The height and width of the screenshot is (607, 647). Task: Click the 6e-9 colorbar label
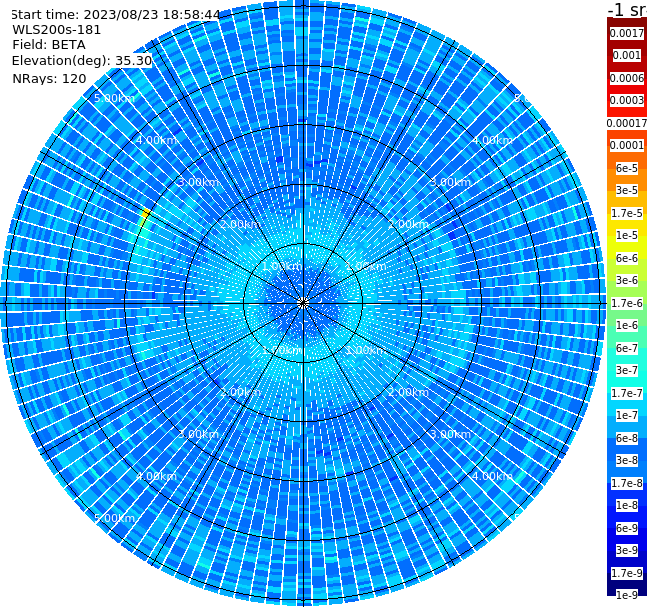(x=627, y=528)
